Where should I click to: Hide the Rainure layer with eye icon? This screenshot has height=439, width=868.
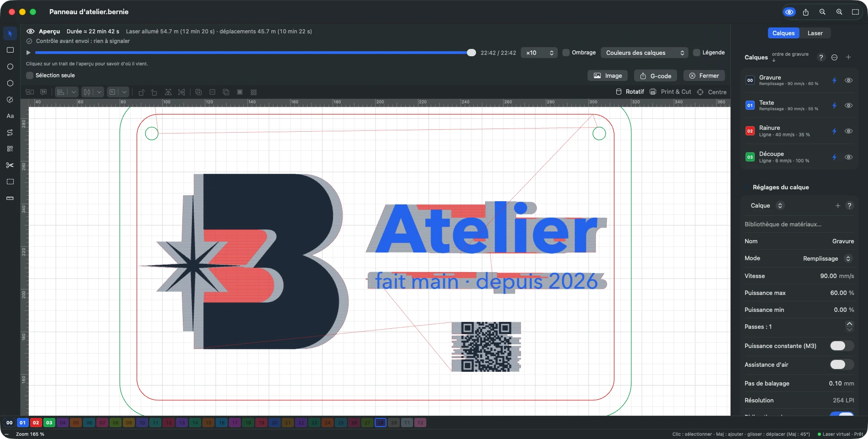tap(848, 131)
